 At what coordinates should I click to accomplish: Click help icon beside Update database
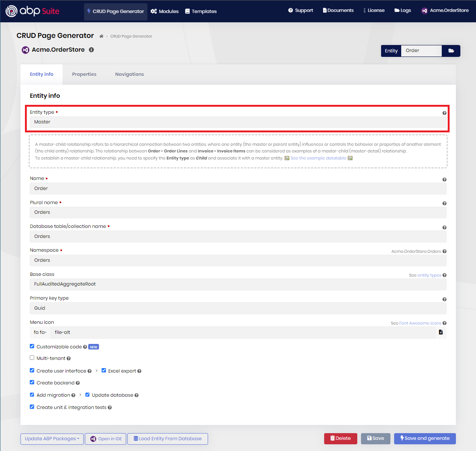tap(137, 395)
